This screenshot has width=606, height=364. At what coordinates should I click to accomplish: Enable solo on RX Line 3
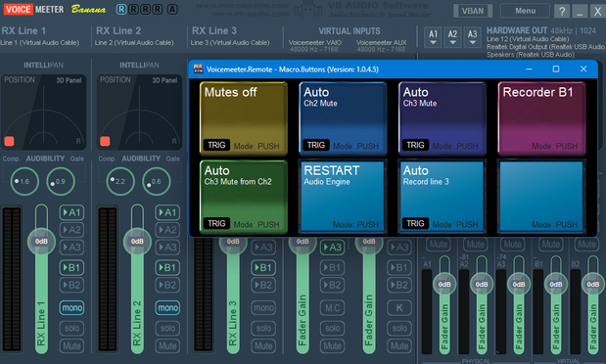coord(263,328)
